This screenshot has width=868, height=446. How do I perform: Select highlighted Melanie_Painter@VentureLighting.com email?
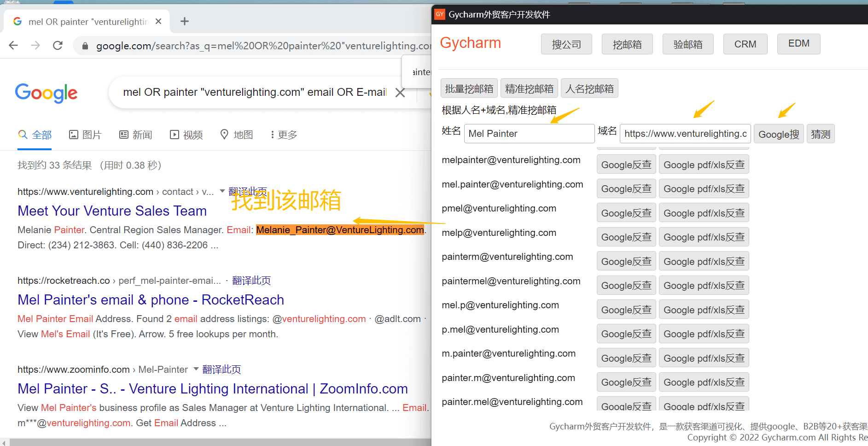coord(340,229)
